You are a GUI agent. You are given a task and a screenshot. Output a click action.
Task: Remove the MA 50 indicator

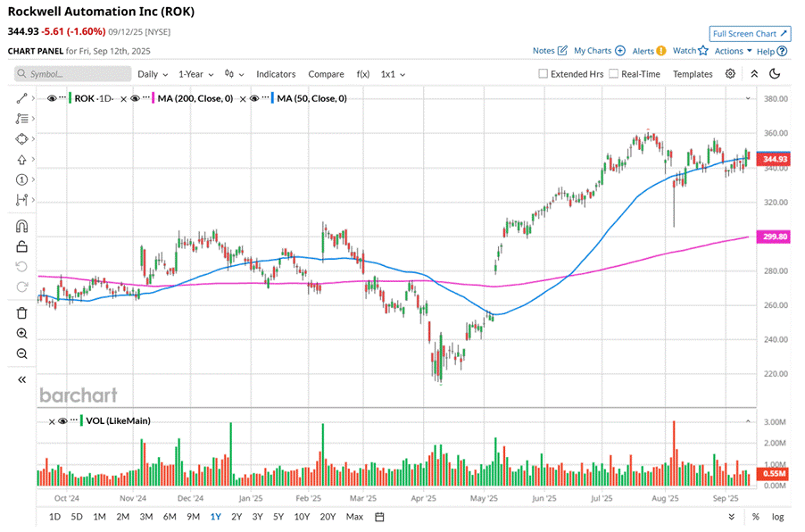(x=243, y=99)
